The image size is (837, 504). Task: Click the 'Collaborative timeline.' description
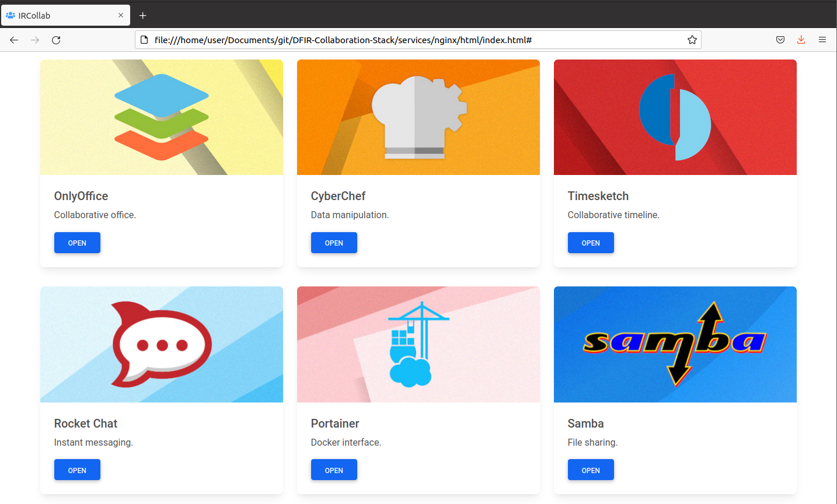(614, 215)
